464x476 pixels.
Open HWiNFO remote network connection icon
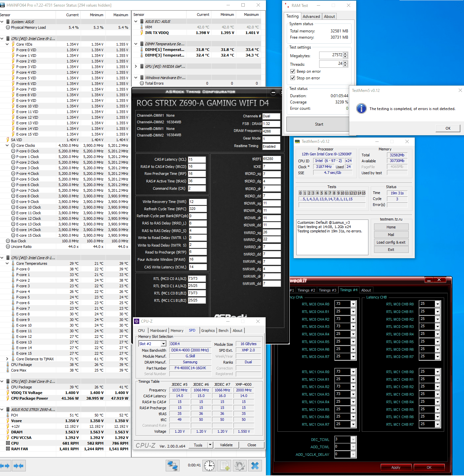[x=173, y=466]
